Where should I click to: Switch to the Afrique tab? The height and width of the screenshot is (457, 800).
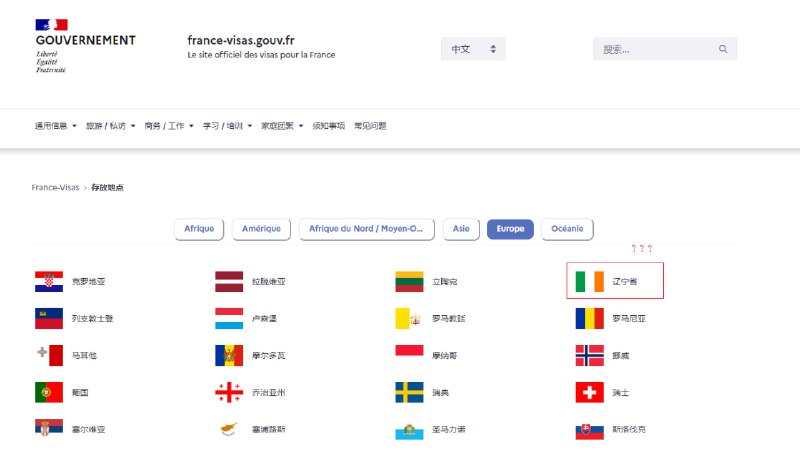[x=199, y=229]
